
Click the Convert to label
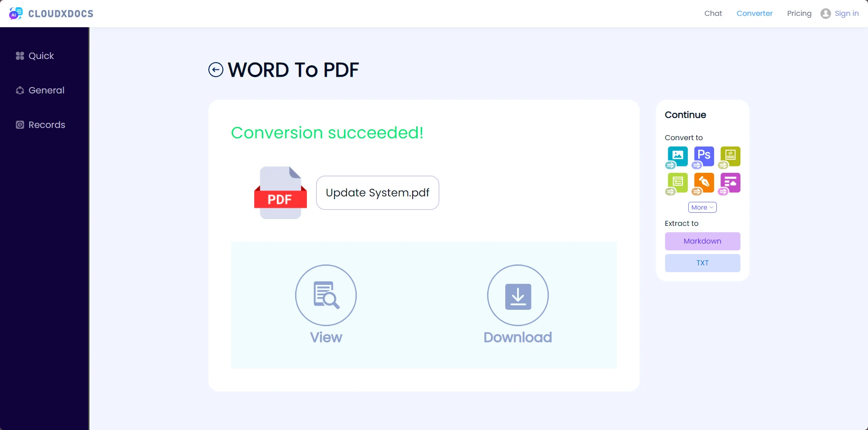(x=683, y=137)
